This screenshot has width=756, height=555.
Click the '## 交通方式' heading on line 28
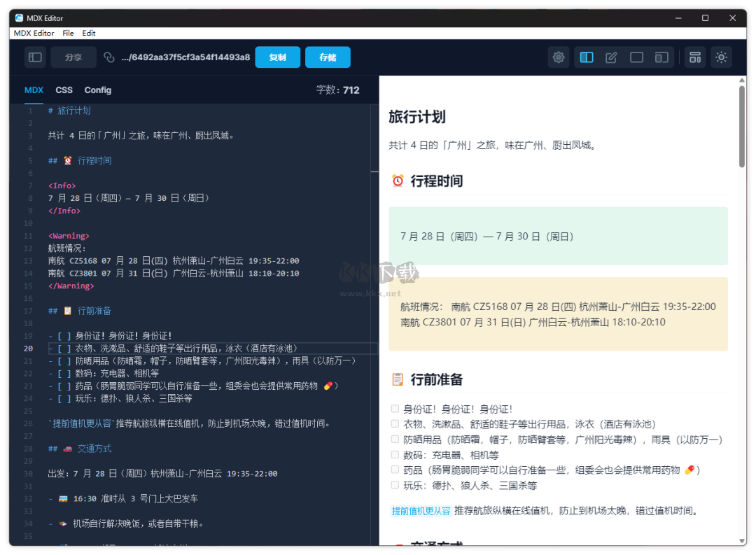80,449
